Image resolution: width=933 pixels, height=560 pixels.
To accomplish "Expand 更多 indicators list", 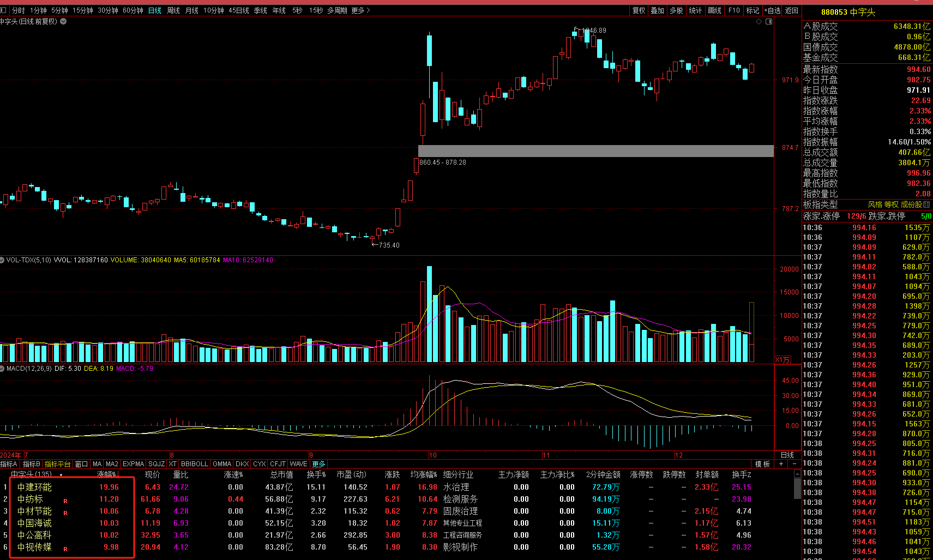I will 319,464.
